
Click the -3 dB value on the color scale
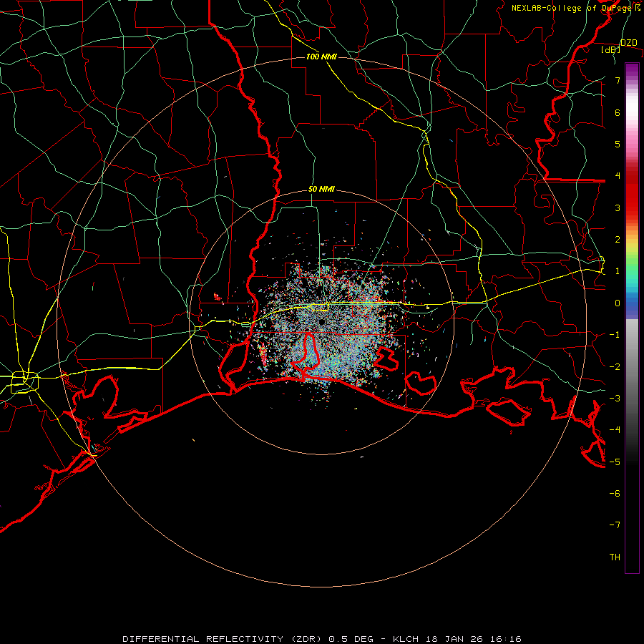pos(615,399)
